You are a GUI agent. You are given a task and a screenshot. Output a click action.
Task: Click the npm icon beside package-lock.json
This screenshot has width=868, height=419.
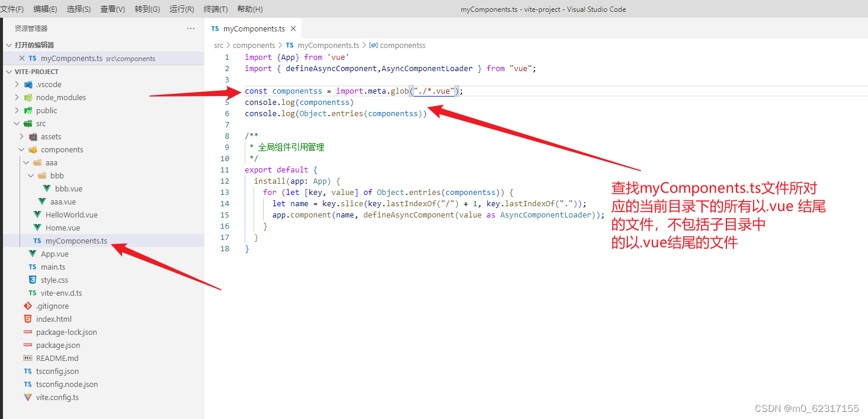[x=28, y=332]
